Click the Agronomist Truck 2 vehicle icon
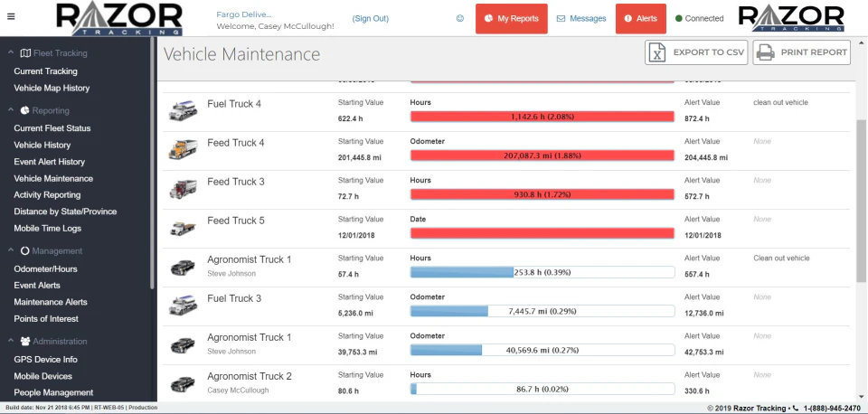Screen dimensions: 868x414 tap(183, 383)
